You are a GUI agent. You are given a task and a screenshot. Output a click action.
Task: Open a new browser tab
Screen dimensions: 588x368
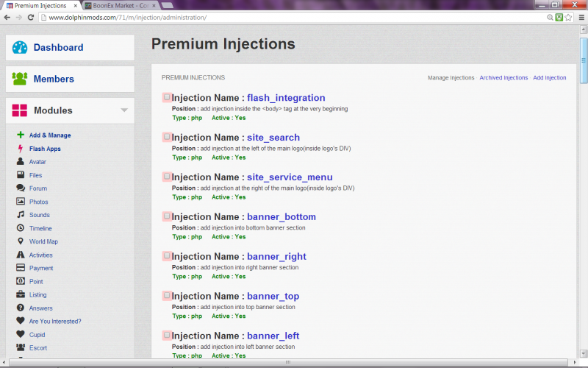point(168,6)
